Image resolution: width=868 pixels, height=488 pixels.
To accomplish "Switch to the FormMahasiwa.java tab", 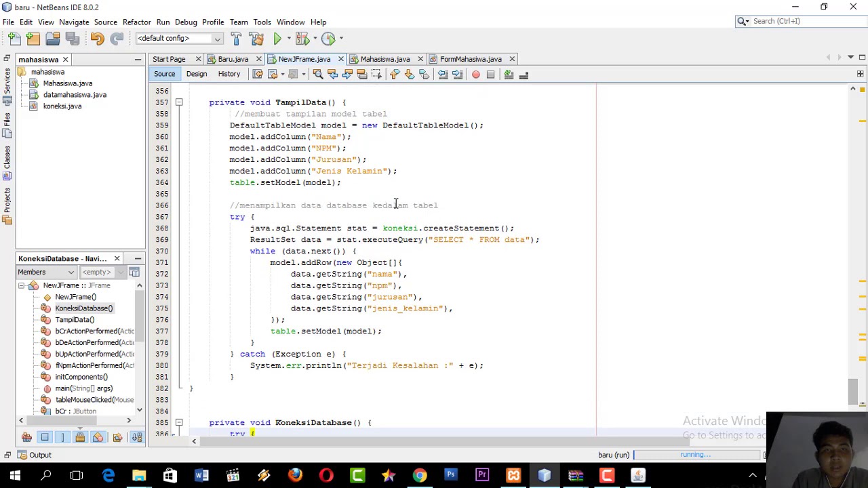I will [x=471, y=59].
